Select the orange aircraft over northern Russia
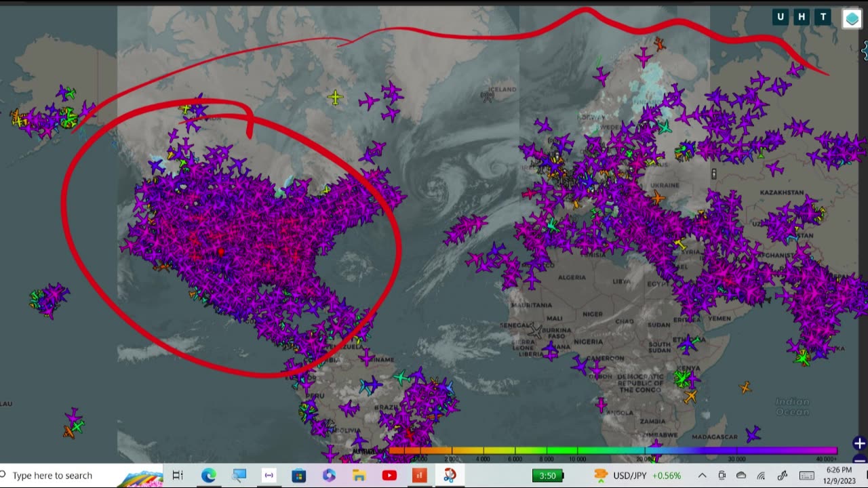 [x=659, y=45]
